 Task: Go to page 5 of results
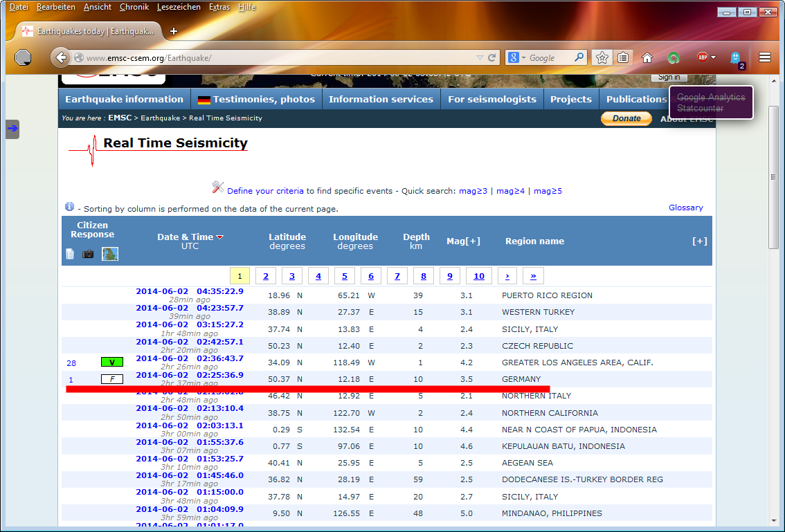click(344, 276)
